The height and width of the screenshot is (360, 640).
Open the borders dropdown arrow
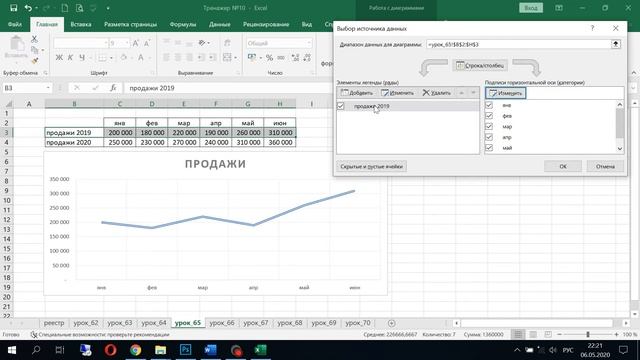[111, 58]
